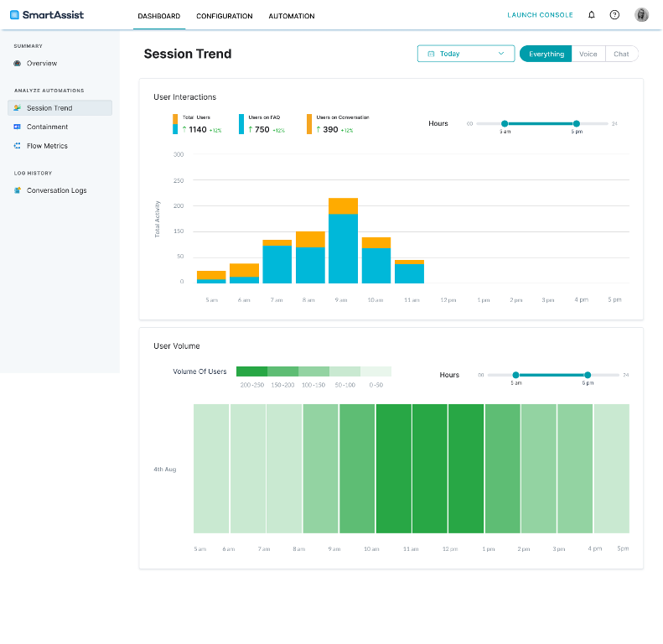Image resolution: width=663 pixels, height=644 pixels.
Task: Click User Volume 6 pm slider handle
Action: pos(588,375)
